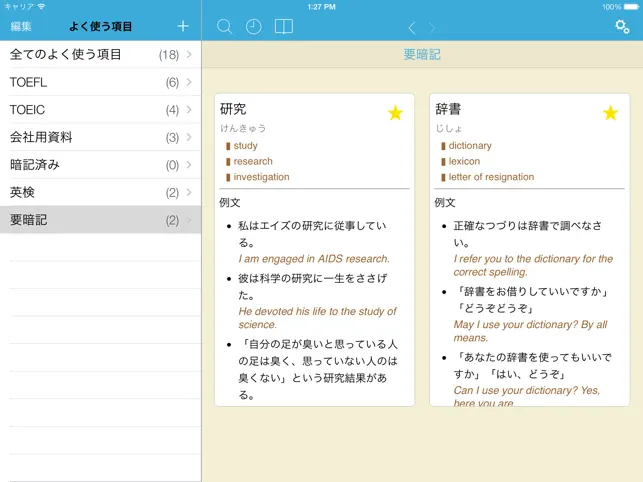Open the 辞書 headword
The image size is (643, 482).
point(448,109)
